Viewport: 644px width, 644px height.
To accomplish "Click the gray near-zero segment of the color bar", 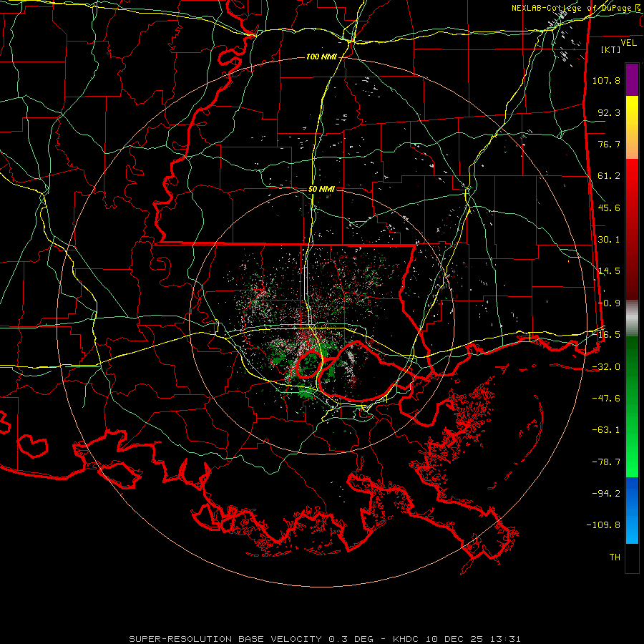I will tap(632, 318).
